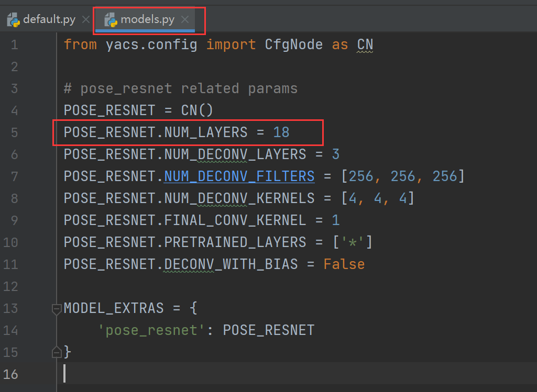Collapse the MODEL_EXTRAS block at line 13
Viewport: 537px width, 392px height.
[x=57, y=309]
